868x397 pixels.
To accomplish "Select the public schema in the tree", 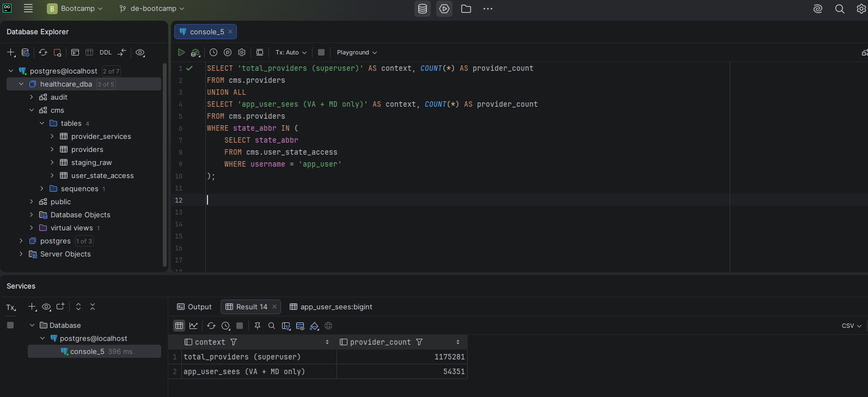I will (60, 201).
